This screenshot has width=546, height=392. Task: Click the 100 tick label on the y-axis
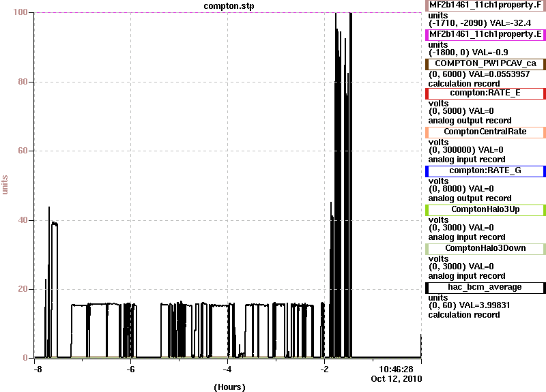pyautogui.click(x=20, y=12)
